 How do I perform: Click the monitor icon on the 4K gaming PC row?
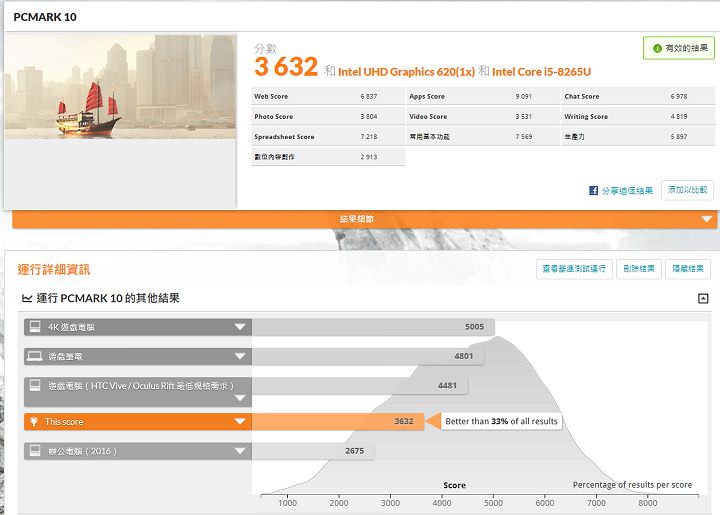pos(35,327)
